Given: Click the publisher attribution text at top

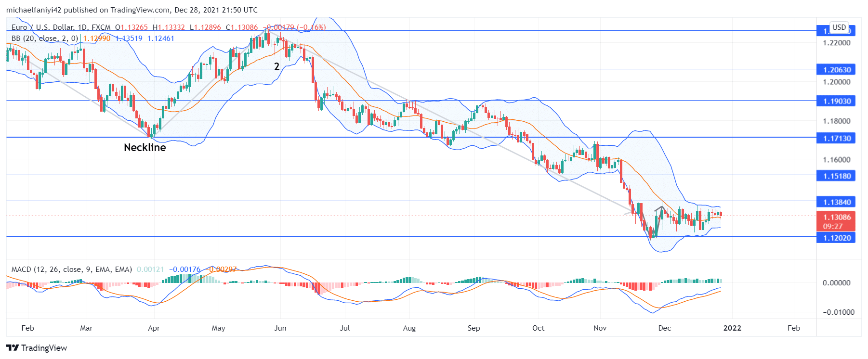Looking at the screenshot, I should coord(132,10).
